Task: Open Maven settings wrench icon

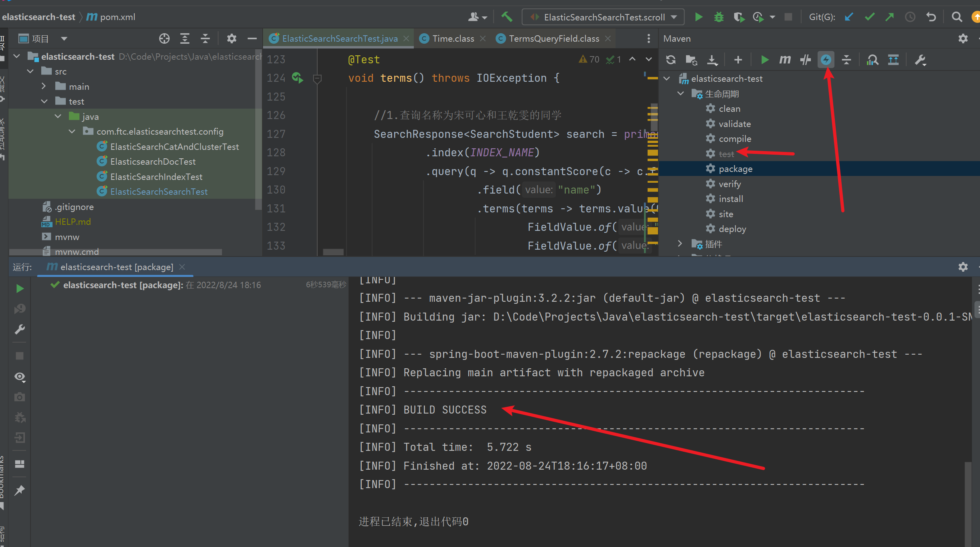Action: (x=920, y=60)
